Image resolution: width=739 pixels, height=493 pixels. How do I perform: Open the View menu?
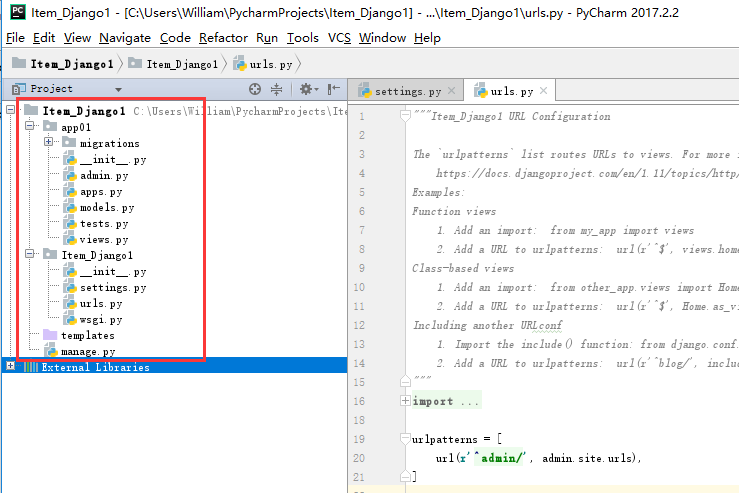tap(77, 38)
